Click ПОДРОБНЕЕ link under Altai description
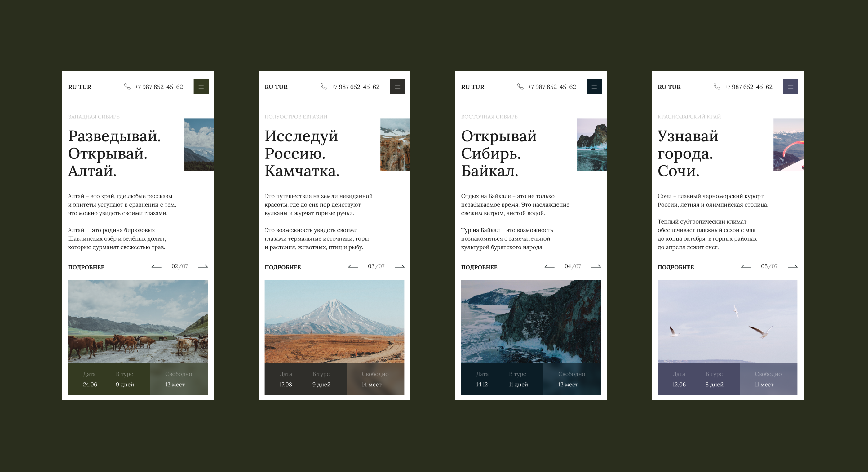Screen dimensions: 868x472 click(86, 267)
